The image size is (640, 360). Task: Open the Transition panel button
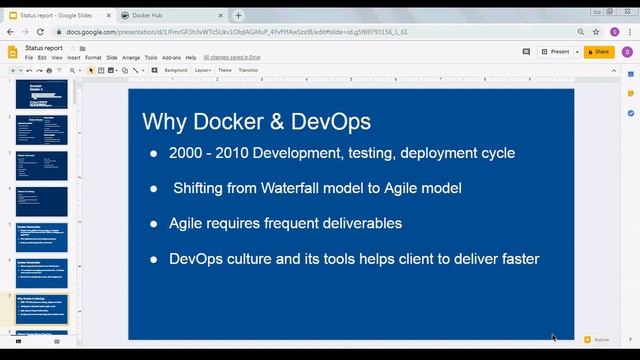pos(248,71)
